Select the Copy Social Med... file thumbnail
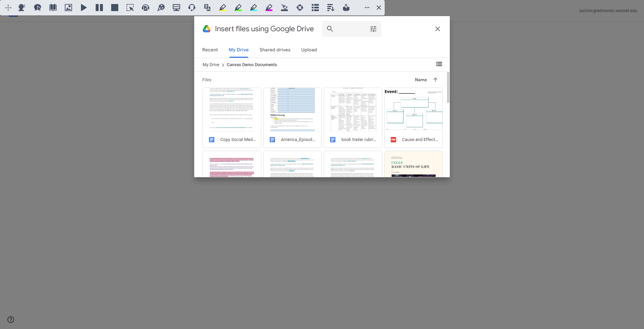The width and height of the screenshot is (644, 329). tap(232, 110)
